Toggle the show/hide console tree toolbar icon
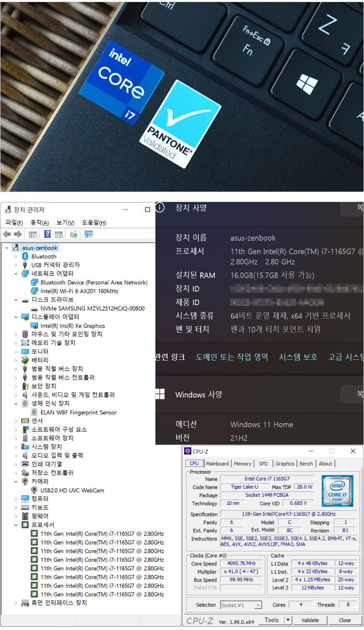This screenshot has width=364, height=630. [33, 234]
